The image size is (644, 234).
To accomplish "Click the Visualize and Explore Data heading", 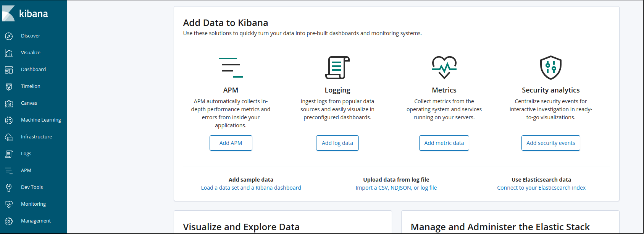I will point(241,227).
